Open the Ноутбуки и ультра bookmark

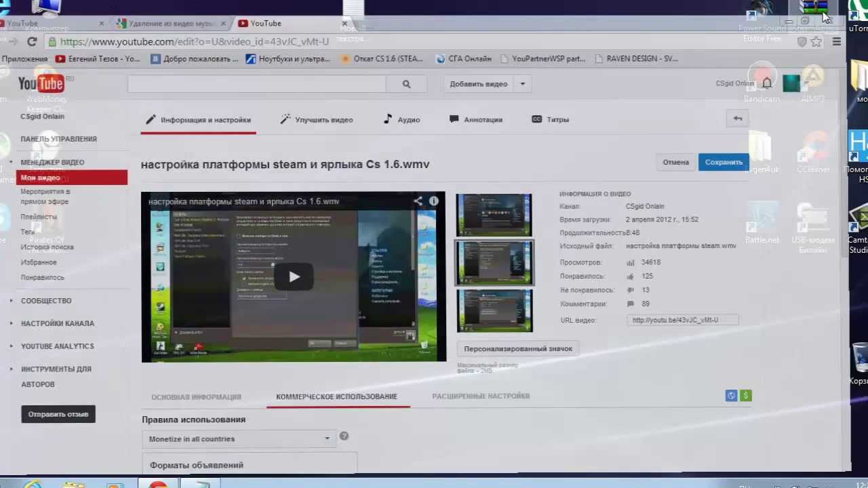tap(288, 59)
